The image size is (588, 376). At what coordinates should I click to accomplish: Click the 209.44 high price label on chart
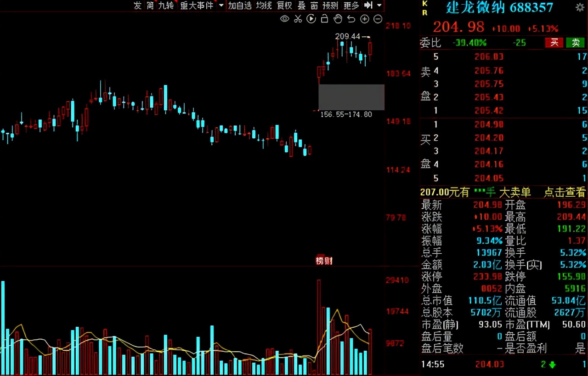tap(347, 36)
